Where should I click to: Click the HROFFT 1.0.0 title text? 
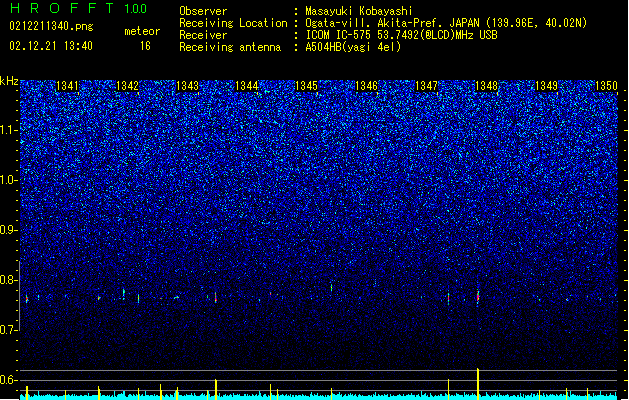click(x=78, y=8)
